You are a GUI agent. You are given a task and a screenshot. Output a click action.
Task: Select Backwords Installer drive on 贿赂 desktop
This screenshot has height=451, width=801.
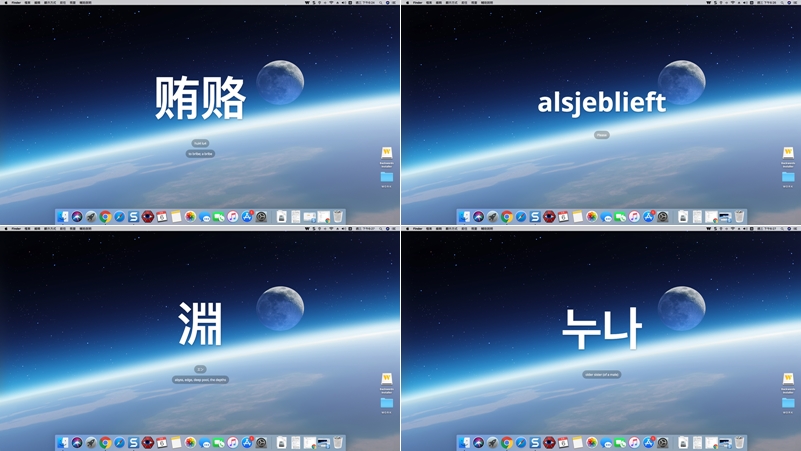click(387, 157)
